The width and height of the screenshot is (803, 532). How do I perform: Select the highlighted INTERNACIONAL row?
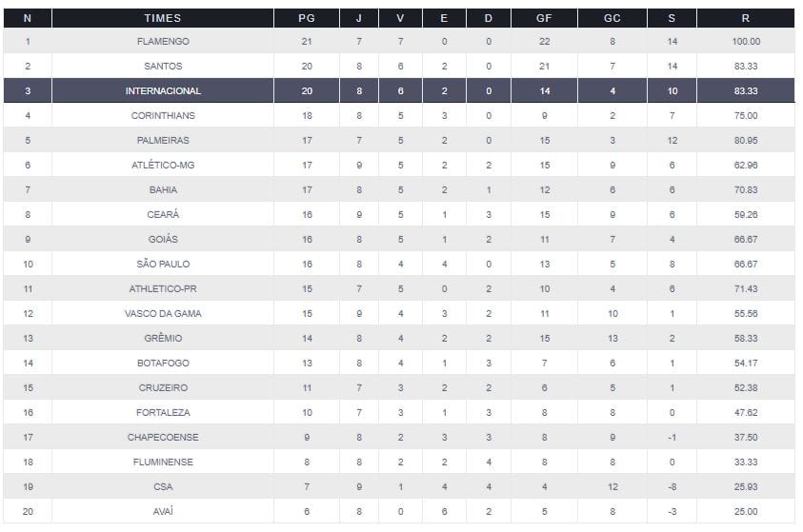[x=163, y=90]
